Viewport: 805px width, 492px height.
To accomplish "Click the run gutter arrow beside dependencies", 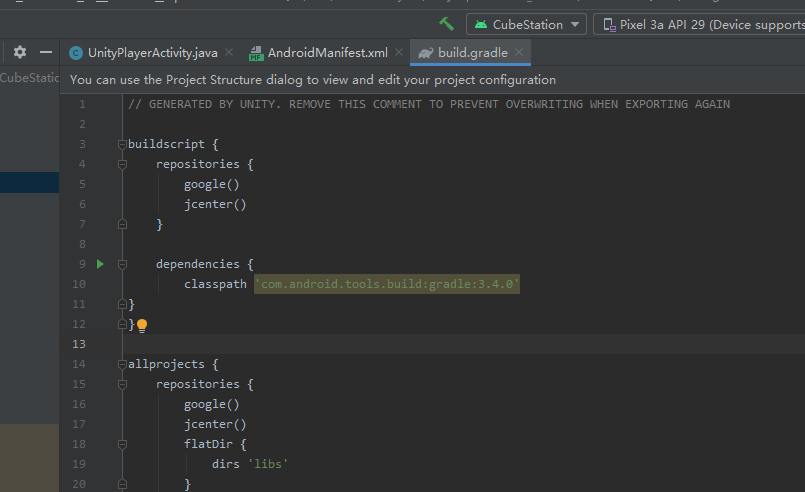I will [x=100, y=264].
